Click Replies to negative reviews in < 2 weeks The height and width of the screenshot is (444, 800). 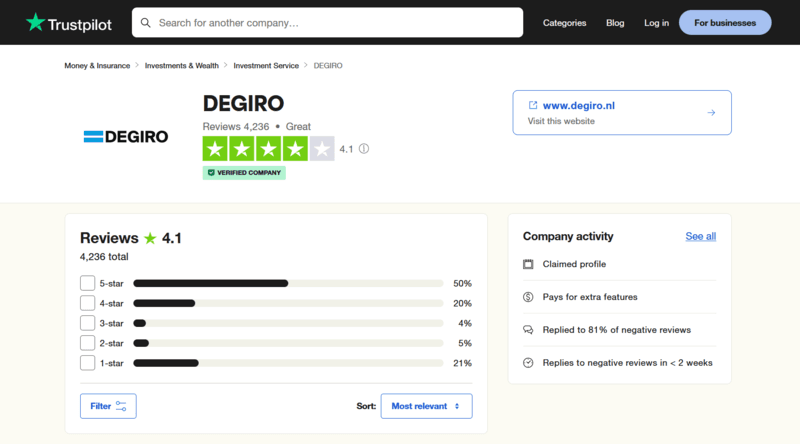pos(628,363)
